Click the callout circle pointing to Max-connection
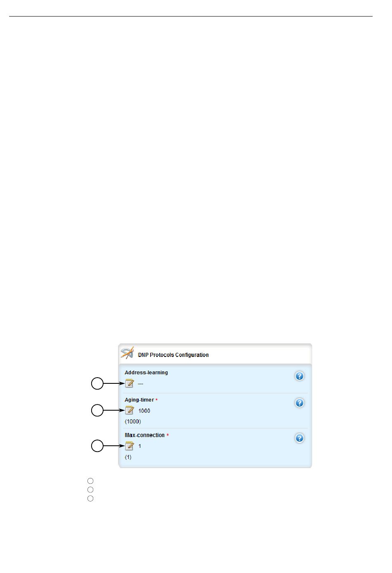This screenshot has height=573, width=392. pyautogui.click(x=97, y=446)
